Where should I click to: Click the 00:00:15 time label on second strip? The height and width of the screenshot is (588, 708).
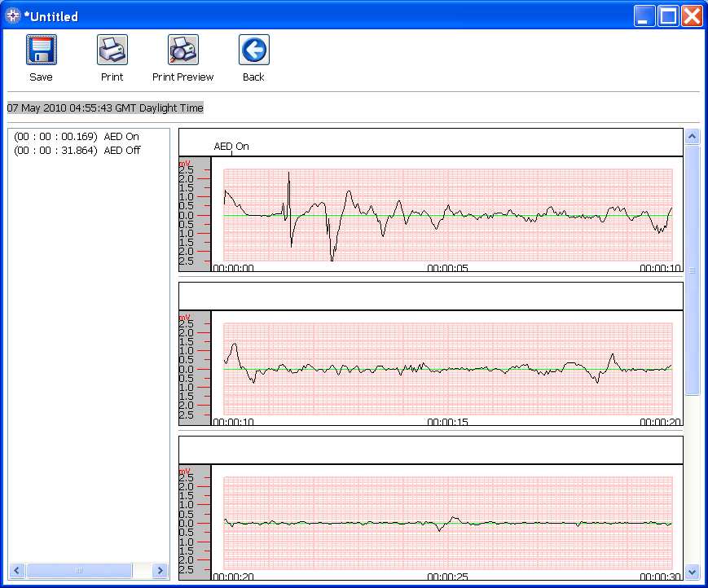click(447, 422)
